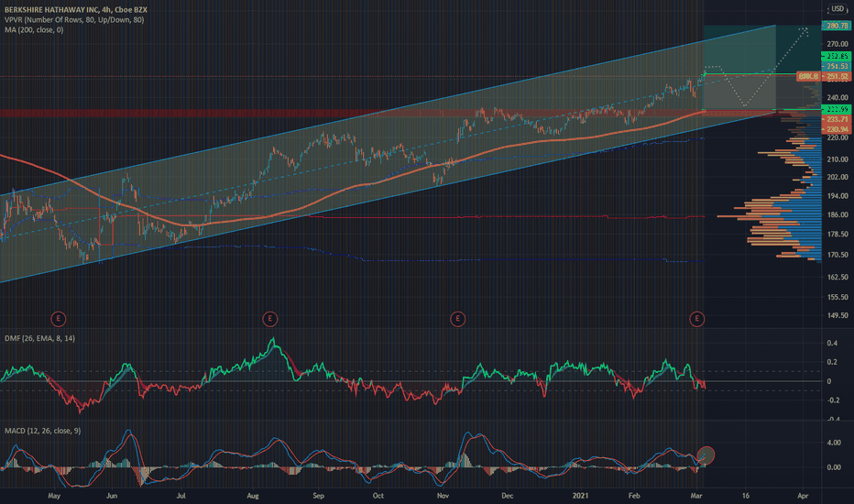Image resolution: width=854 pixels, height=504 pixels.
Task: Open the earnings marker near August
Action: (269, 319)
